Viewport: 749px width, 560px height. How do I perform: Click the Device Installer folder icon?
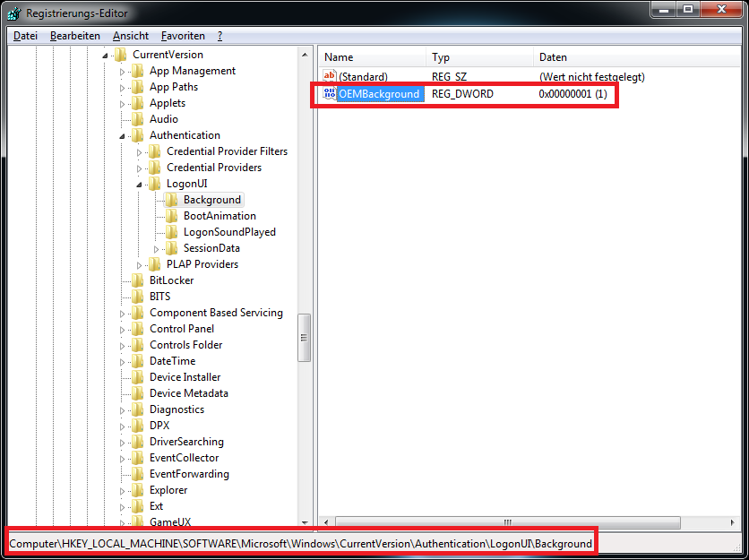click(138, 377)
